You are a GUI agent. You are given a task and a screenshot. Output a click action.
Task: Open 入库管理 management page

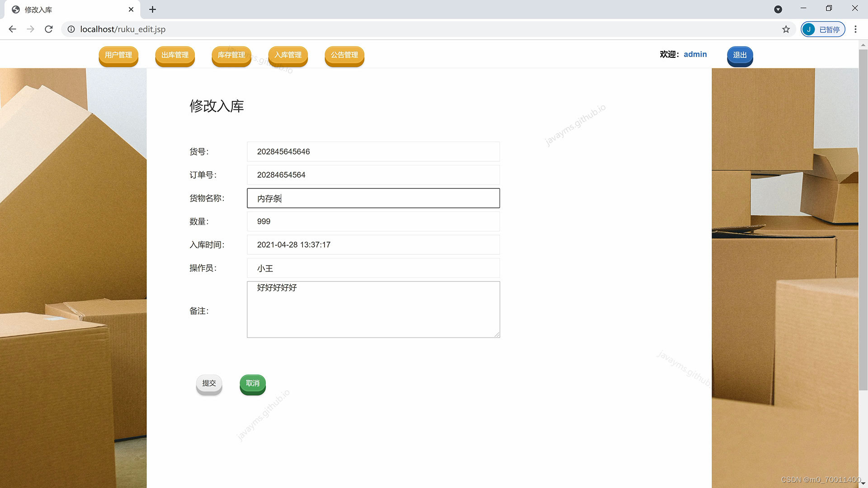[x=288, y=55]
